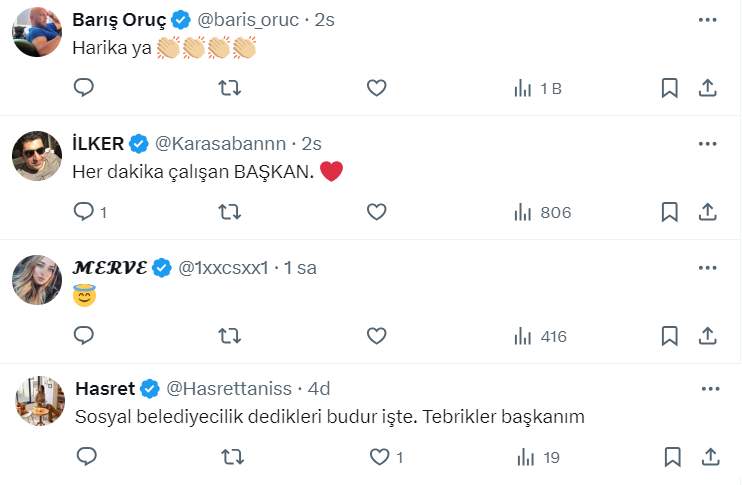This screenshot has height=485, width=742.
Task: Share MERVE's tweet
Action: pos(707,336)
